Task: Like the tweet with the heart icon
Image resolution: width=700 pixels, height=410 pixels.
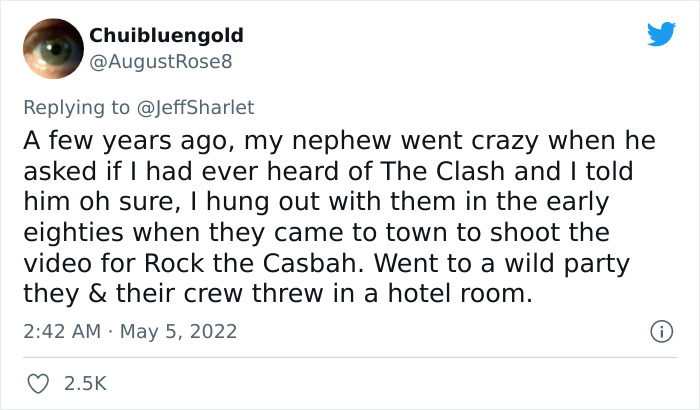Action: (38, 384)
